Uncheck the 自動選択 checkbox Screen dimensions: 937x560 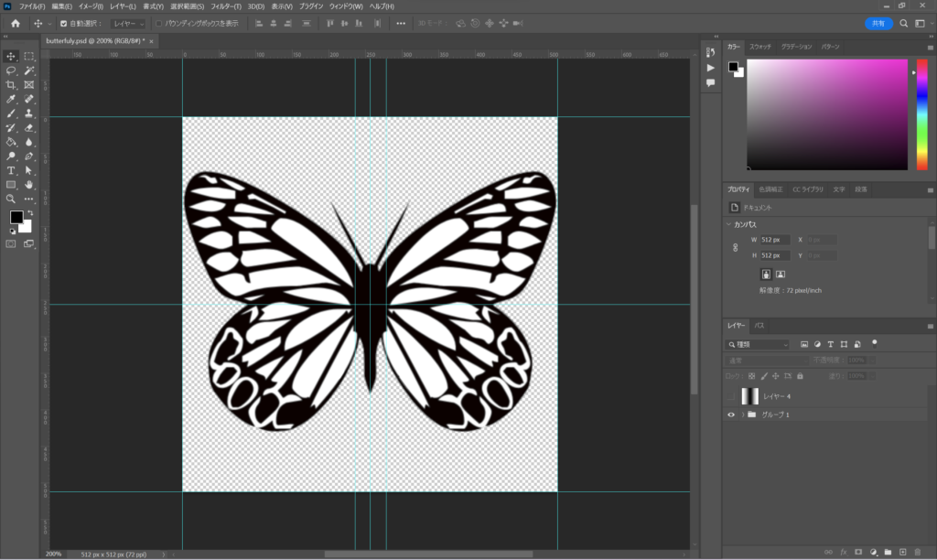coord(63,23)
